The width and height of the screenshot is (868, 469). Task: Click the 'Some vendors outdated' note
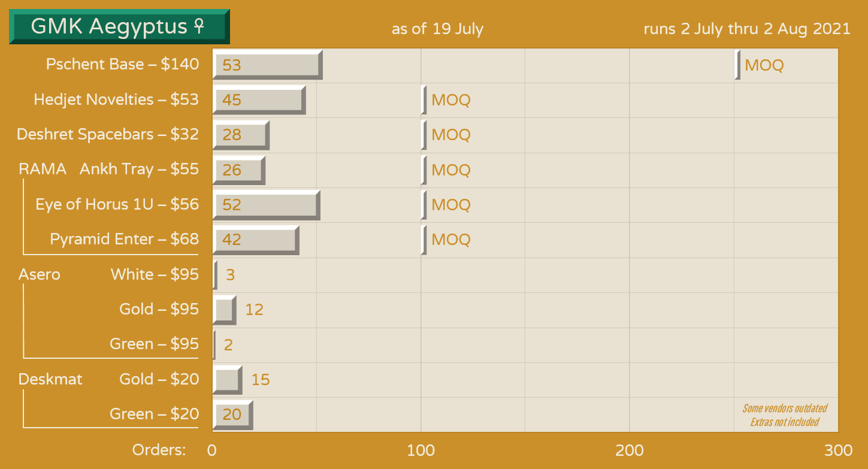(x=785, y=409)
